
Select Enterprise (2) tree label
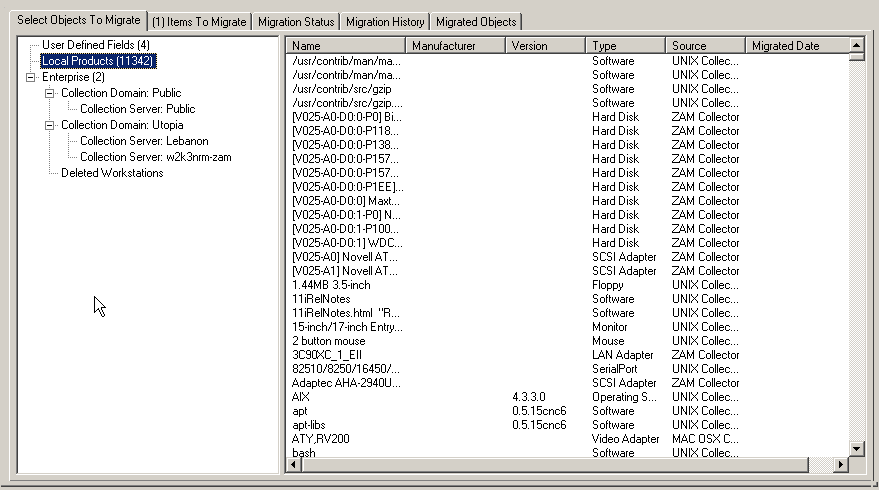click(73, 77)
